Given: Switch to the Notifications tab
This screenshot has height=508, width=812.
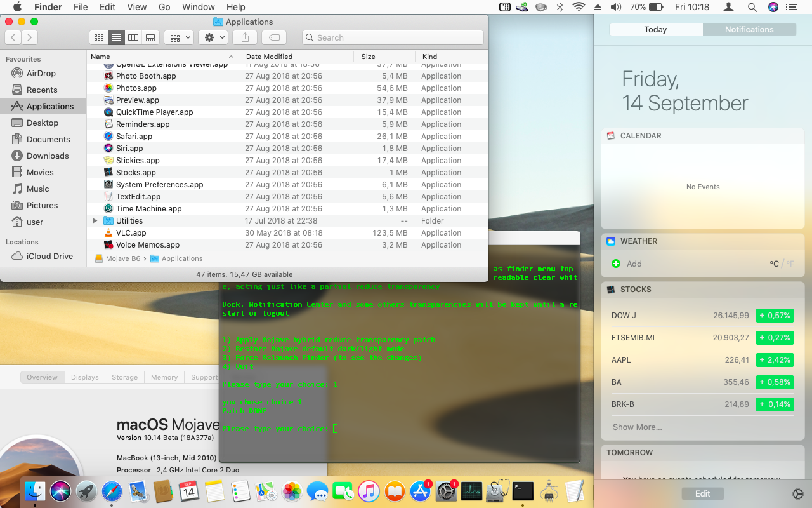Looking at the screenshot, I should pos(749,30).
